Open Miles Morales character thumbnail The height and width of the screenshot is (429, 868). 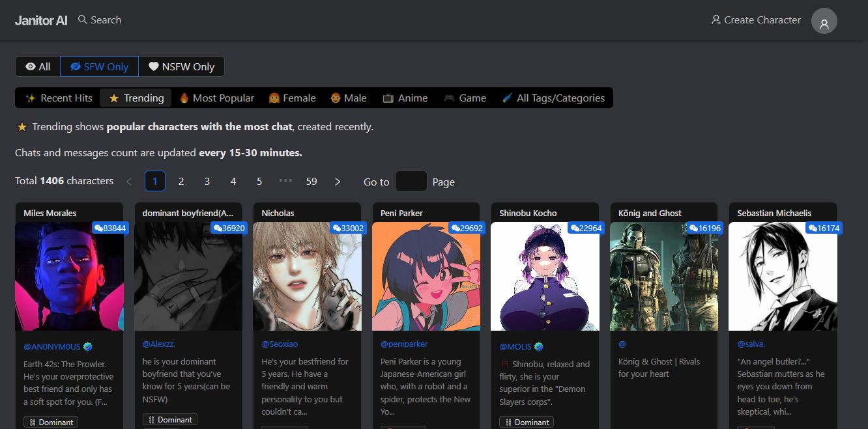[69, 277]
